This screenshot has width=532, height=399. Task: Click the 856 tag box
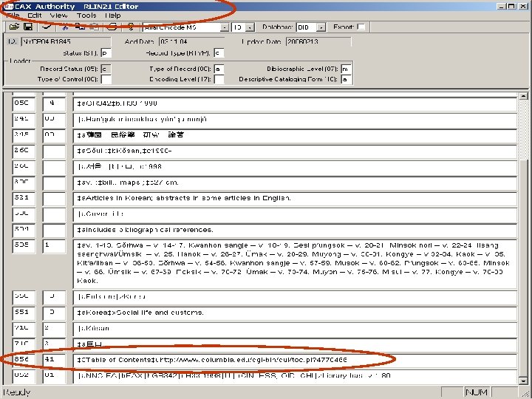coord(24,361)
